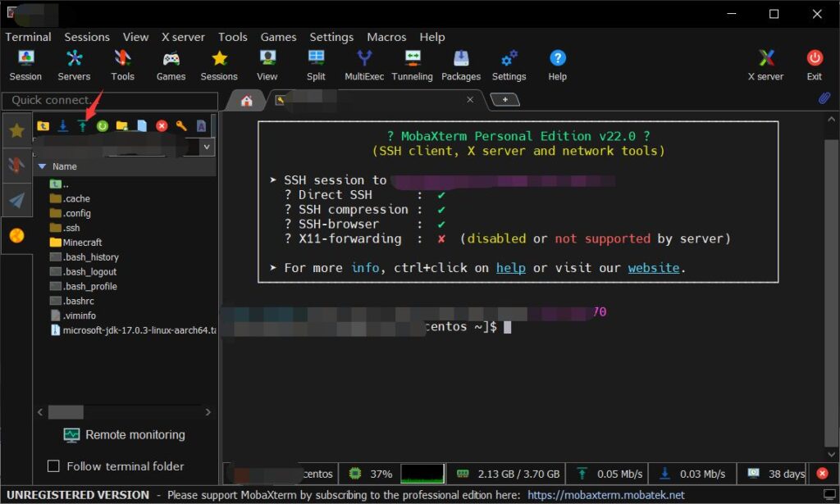Select the .bashrc file
Screen dimensions: 840x504
[x=72, y=301]
